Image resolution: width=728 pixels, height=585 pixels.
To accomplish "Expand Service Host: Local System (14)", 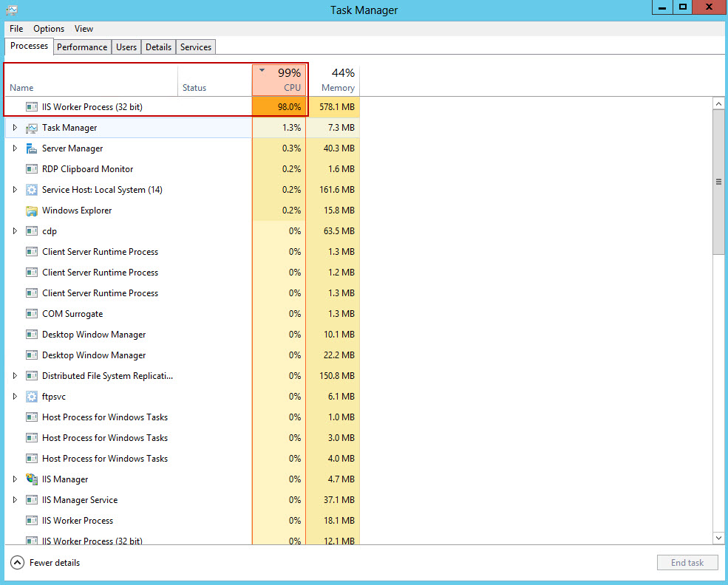I will click(x=15, y=190).
